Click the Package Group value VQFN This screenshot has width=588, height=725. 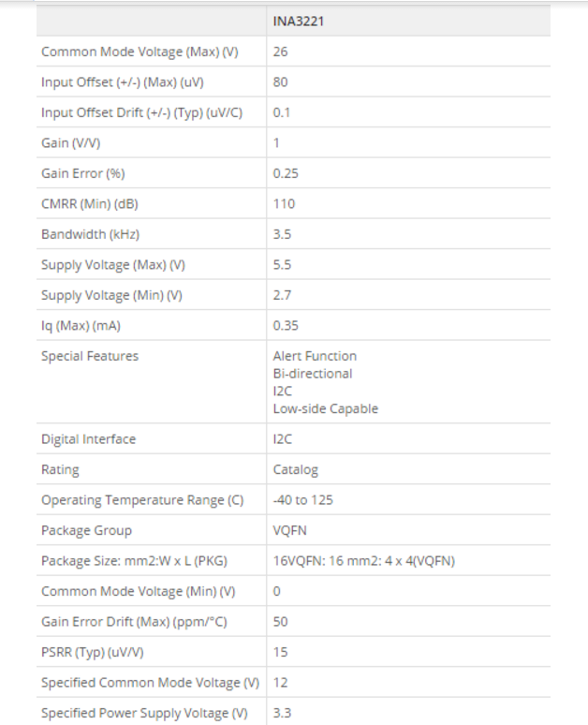tap(289, 530)
